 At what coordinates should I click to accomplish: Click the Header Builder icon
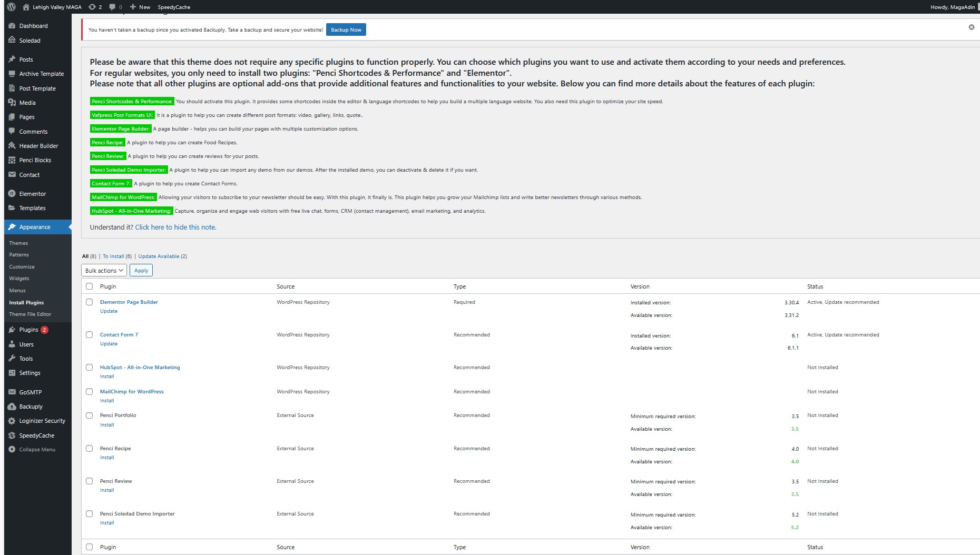click(12, 146)
